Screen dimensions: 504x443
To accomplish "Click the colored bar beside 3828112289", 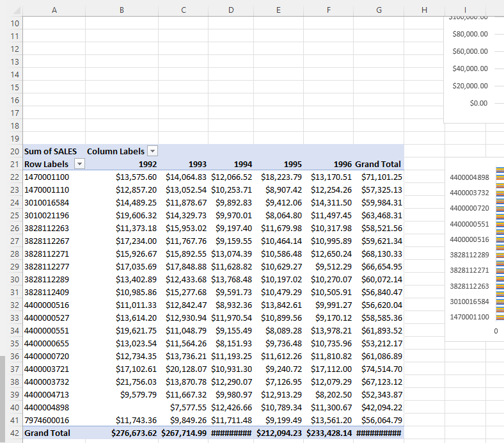I will click(x=500, y=255).
